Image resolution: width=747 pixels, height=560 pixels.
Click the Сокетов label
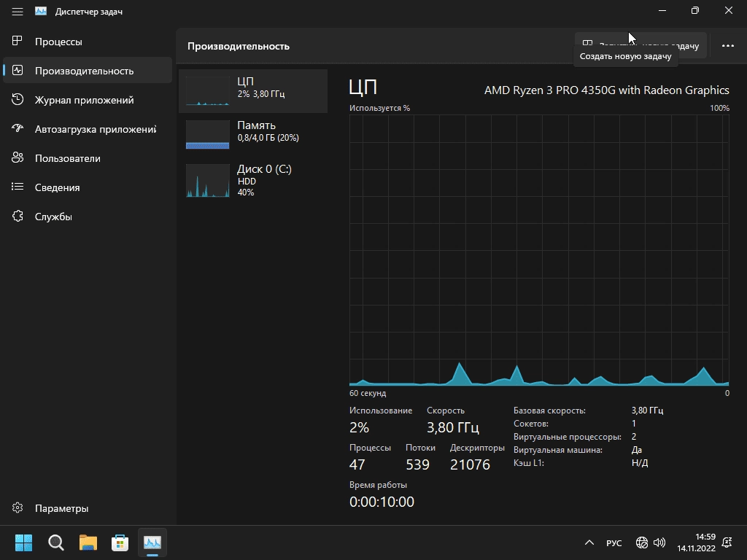coord(531,424)
